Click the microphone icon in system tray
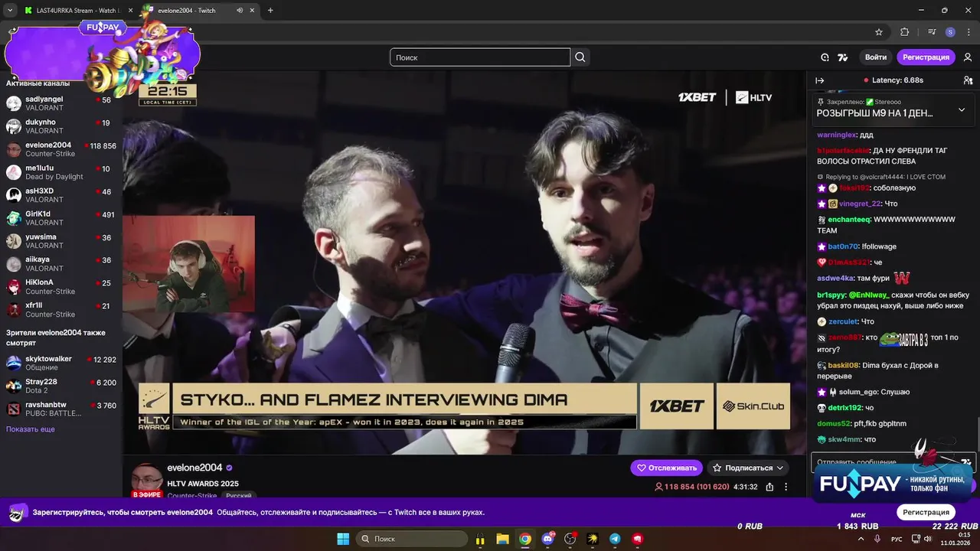 (877, 539)
